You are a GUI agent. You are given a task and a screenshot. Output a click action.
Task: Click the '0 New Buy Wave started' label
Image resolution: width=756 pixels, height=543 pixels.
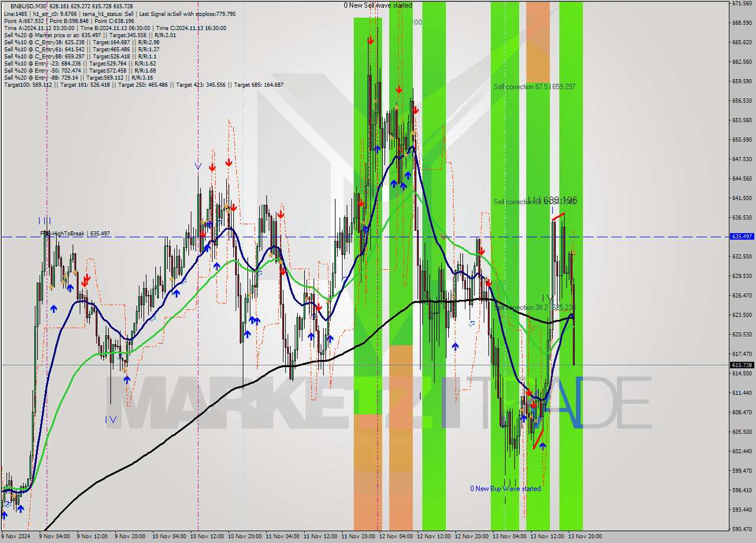[x=505, y=489]
